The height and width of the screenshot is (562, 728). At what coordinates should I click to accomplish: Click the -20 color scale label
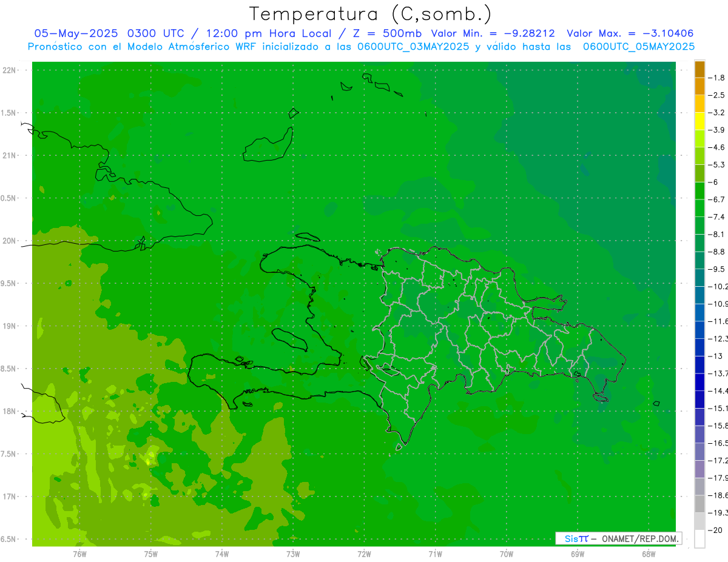(716, 530)
